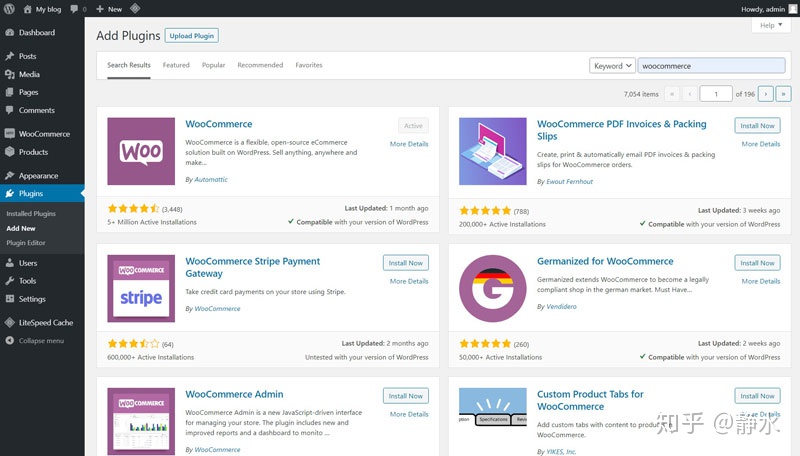This screenshot has height=456, width=800.
Task: Click the PDF Invoices plugin thumbnail
Action: pyautogui.click(x=492, y=151)
